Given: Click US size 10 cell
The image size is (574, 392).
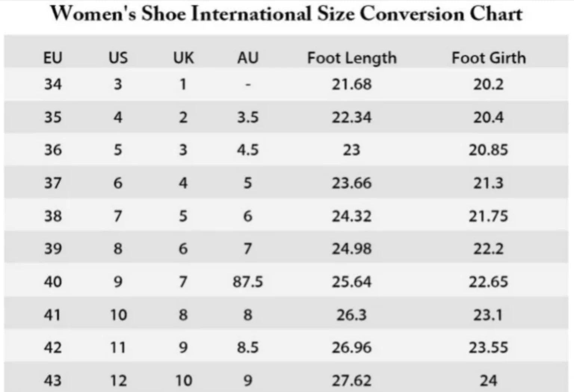Looking at the screenshot, I should pyautogui.click(x=118, y=315).
